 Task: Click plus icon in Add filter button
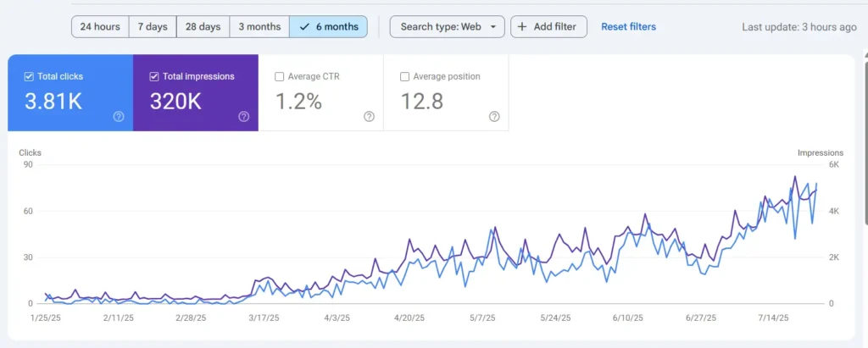pyautogui.click(x=522, y=27)
